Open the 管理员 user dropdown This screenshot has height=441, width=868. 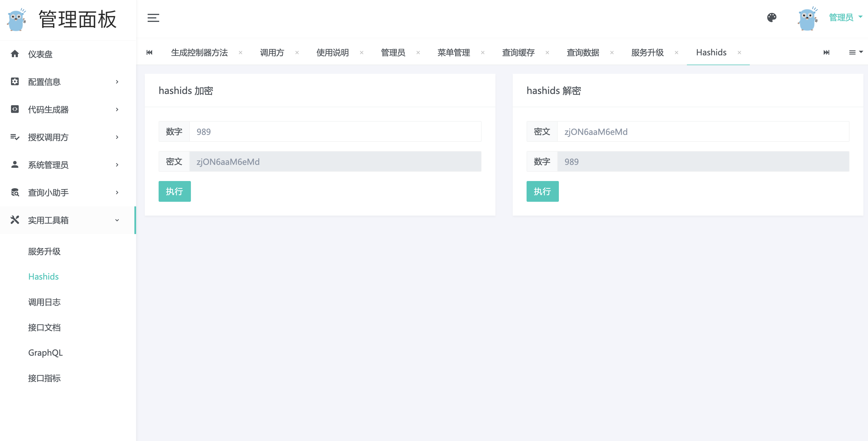(x=845, y=17)
